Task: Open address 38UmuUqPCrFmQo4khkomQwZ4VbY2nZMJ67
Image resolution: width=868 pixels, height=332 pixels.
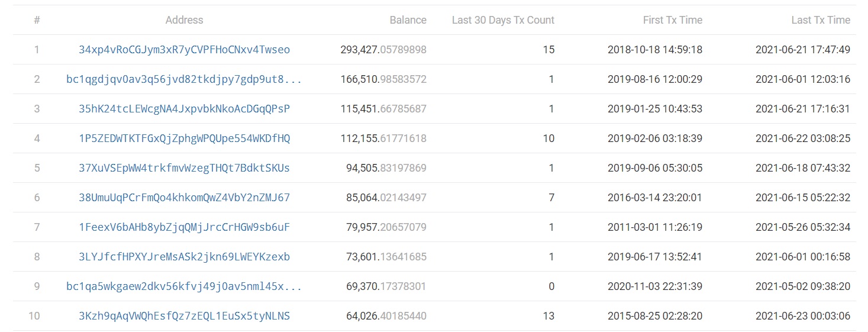Action: click(184, 198)
